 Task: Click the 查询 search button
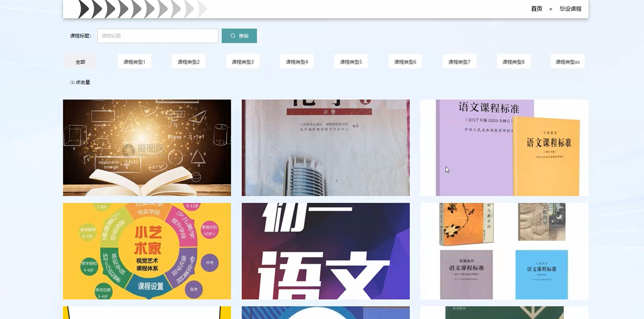(x=239, y=36)
